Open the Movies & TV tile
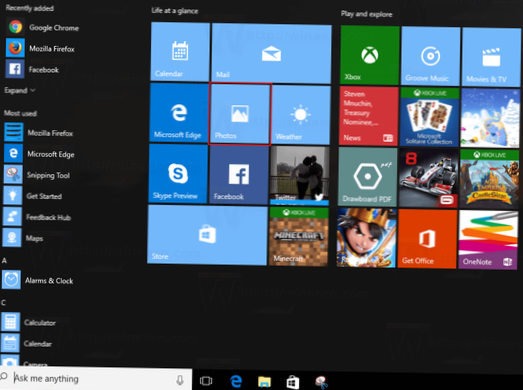The width and height of the screenshot is (523, 390). click(x=492, y=57)
